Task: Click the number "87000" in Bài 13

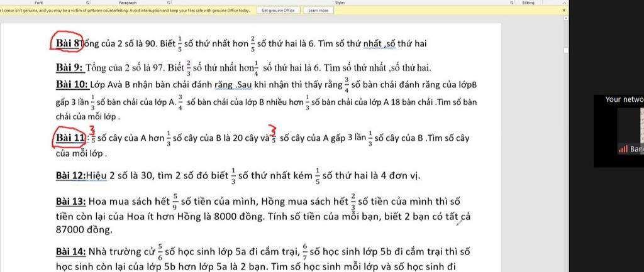Action: pos(69,230)
